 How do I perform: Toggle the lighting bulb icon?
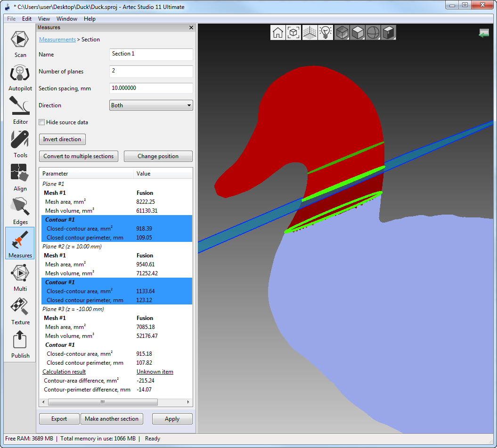(325, 32)
